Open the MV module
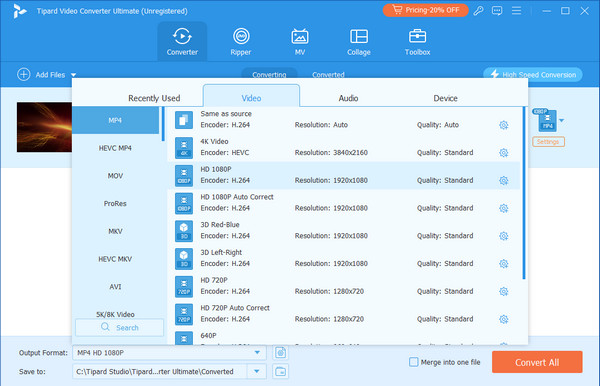Screen dimensions: 600x386 coord(300,41)
